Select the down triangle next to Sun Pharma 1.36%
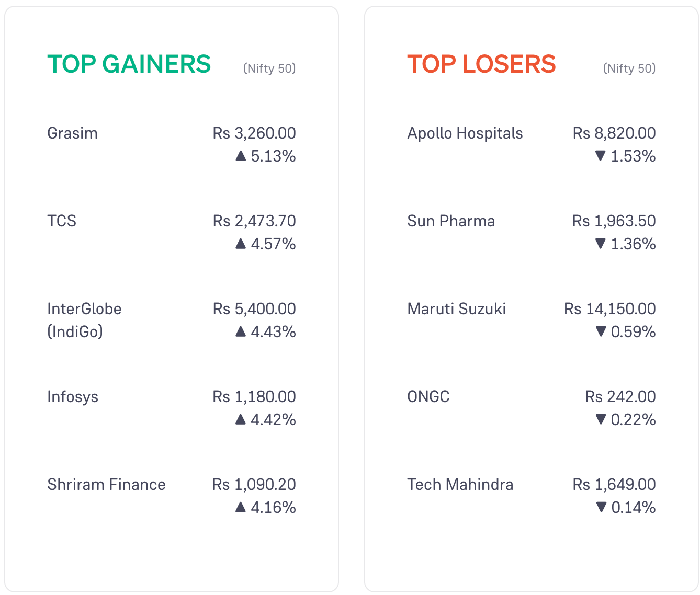This screenshot has width=700, height=595. pos(601,244)
